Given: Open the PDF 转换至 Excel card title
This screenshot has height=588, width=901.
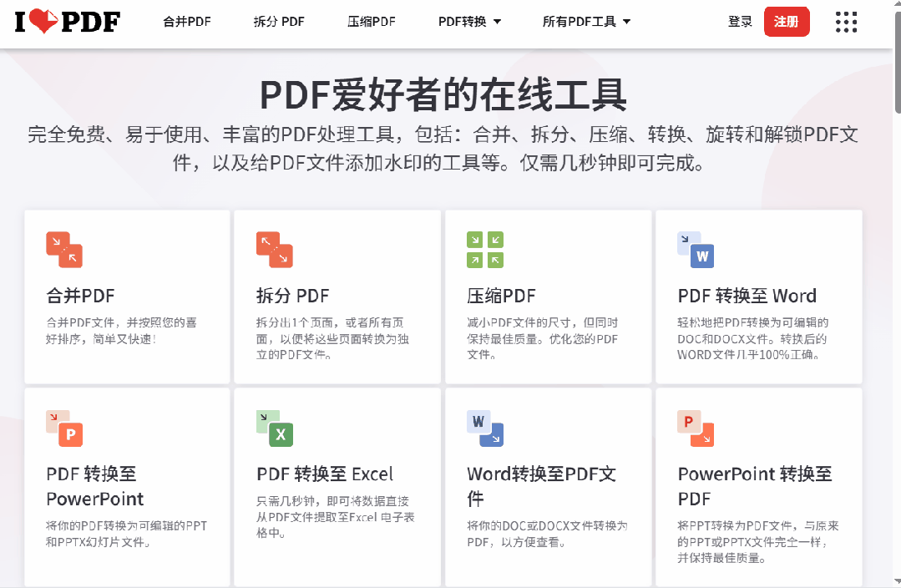Looking at the screenshot, I should (325, 474).
